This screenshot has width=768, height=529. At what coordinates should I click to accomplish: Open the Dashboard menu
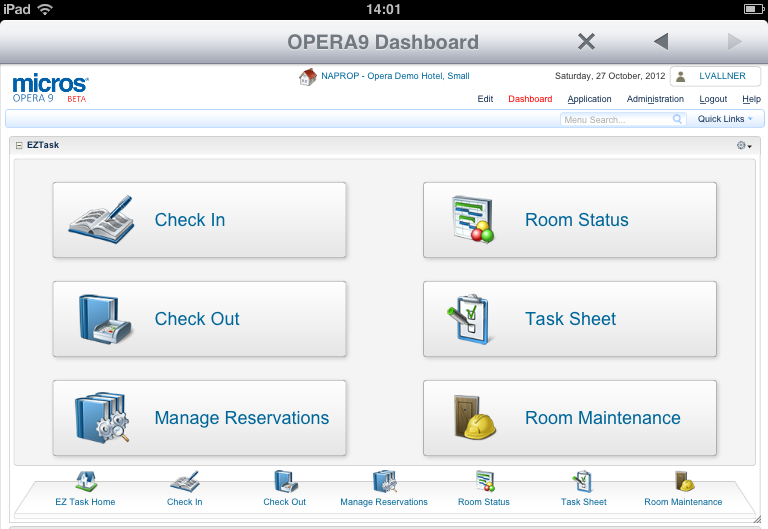530,99
